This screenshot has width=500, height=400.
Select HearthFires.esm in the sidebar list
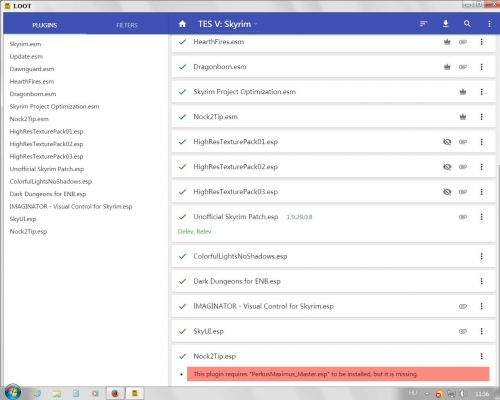(32, 82)
